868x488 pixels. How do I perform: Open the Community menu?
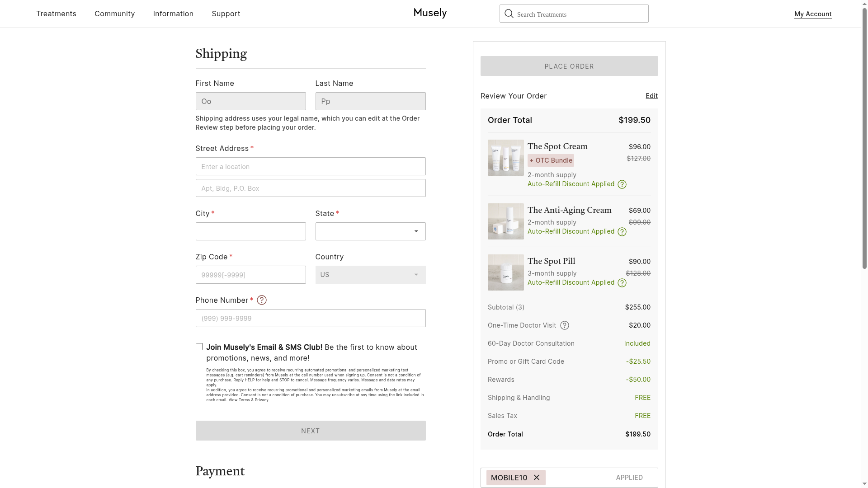(x=114, y=14)
